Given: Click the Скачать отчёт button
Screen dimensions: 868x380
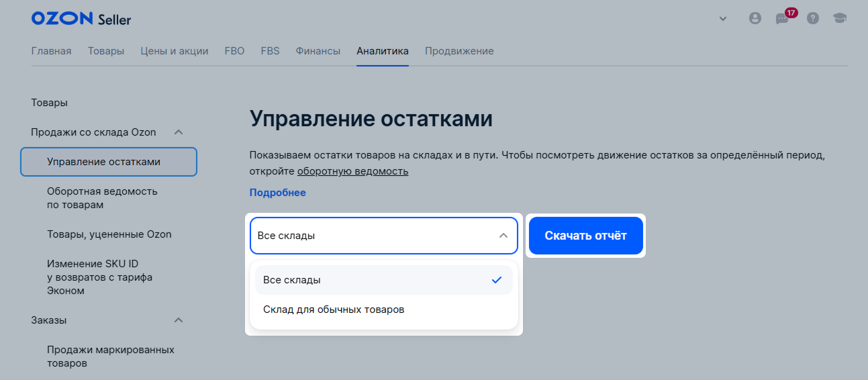Looking at the screenshot, I should [x=586, y=236].
